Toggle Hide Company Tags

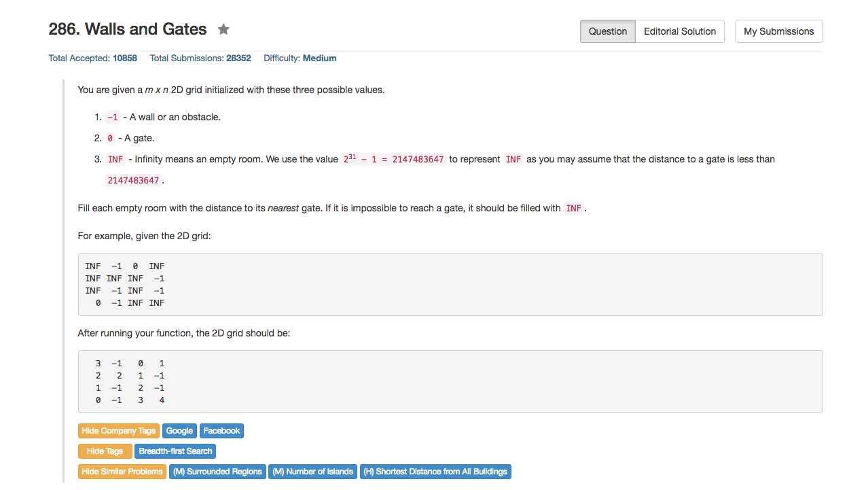click(x=119, y=431)
